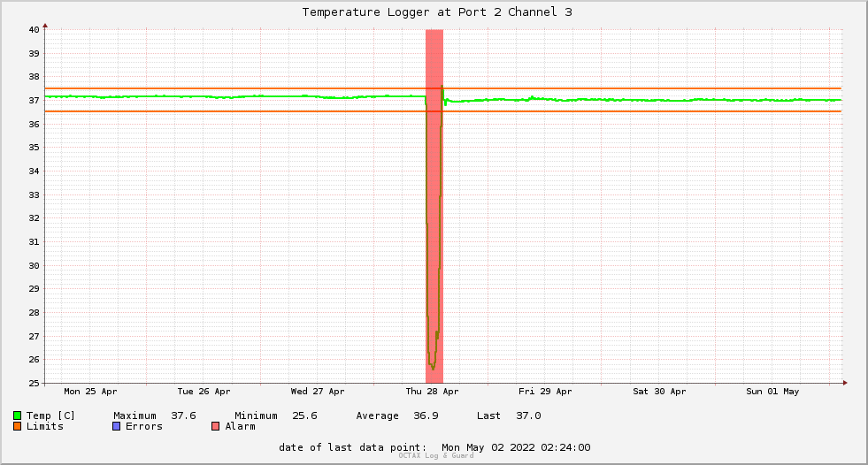This screenshot has width=868, height=465.
Task: Click the Average value 36.9
Action: tap(426, 415)
